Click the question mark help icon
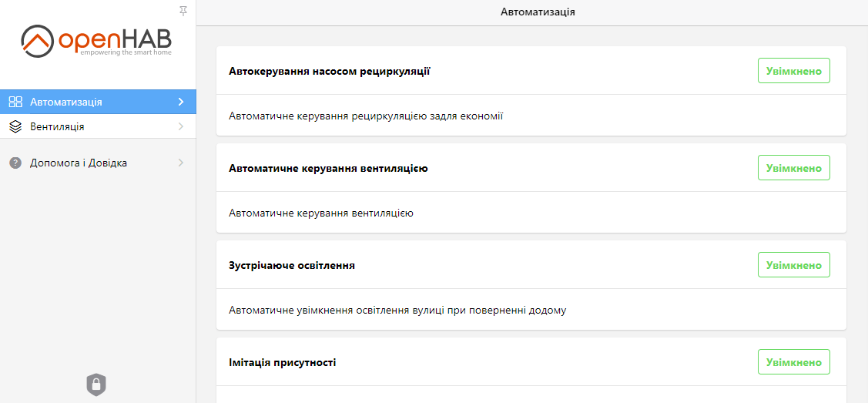 [x=15, y=163]
